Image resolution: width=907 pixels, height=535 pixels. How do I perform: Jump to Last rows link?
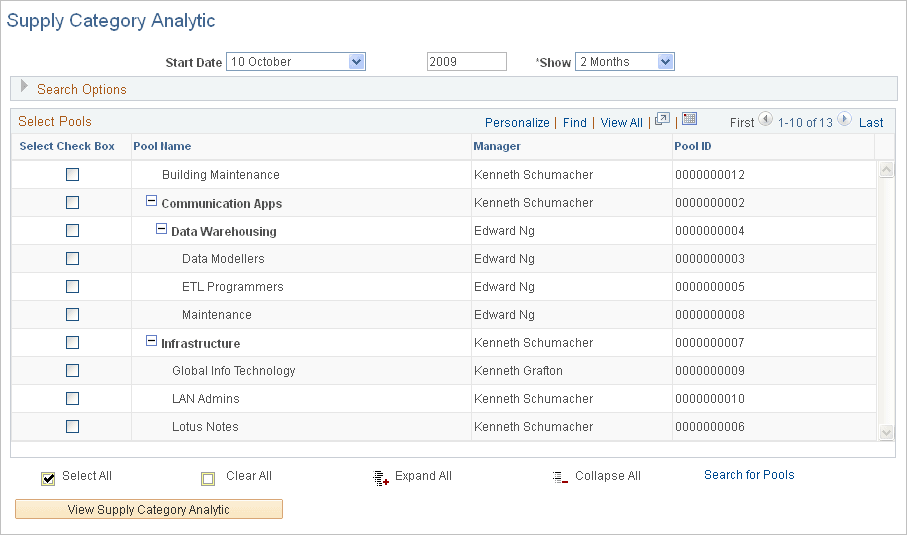(871, 123)
